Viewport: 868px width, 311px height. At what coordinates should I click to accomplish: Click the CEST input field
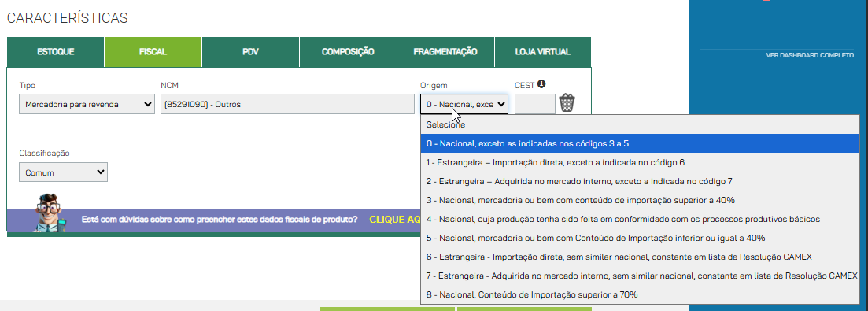(535, 104)
